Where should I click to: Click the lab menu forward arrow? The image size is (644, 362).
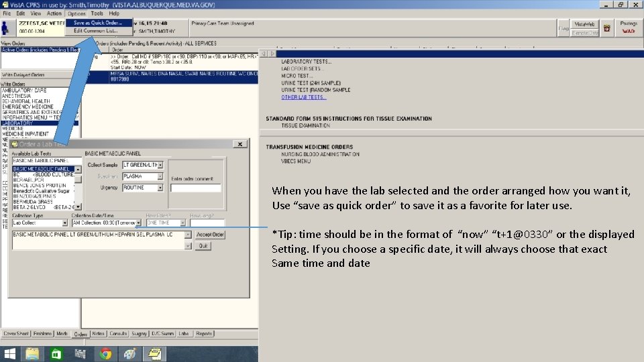[272, 54]
